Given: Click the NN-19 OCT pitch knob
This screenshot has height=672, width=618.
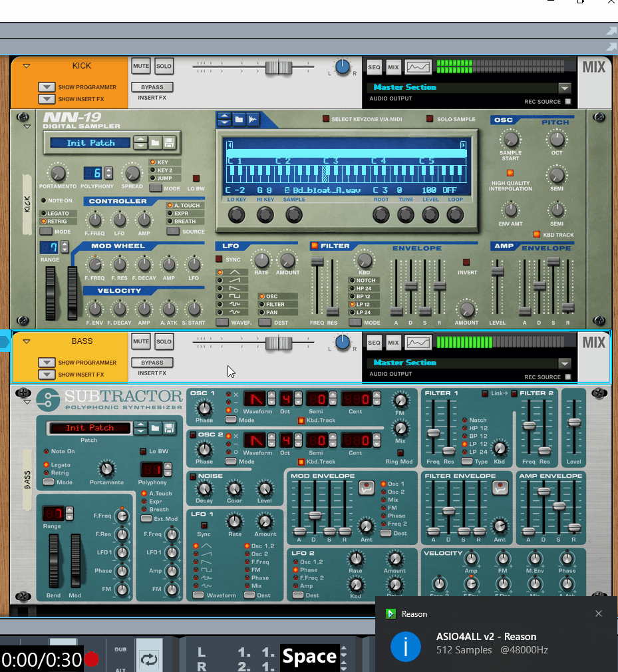Looking at the screenshot, I should 557,139.
